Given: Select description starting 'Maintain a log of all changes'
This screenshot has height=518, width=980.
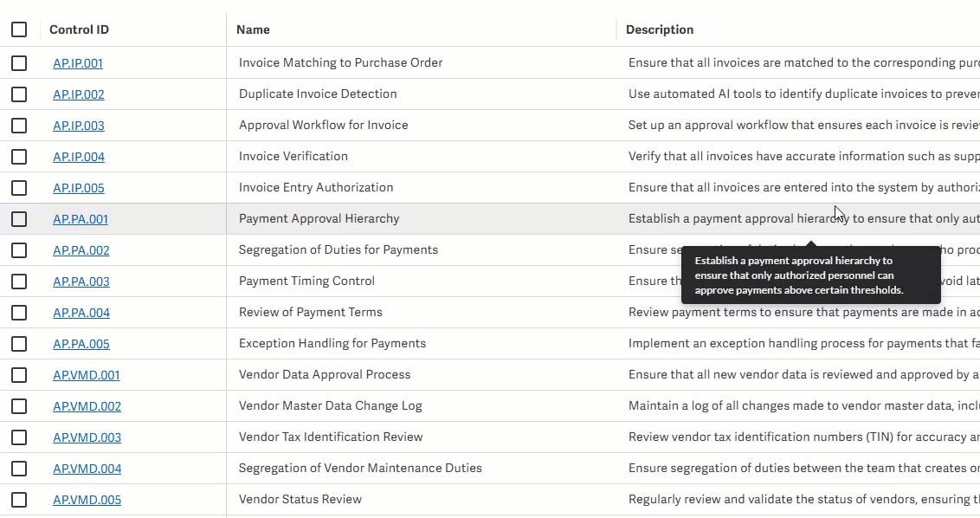Looking at the screenshot, I should coord(803,406).
